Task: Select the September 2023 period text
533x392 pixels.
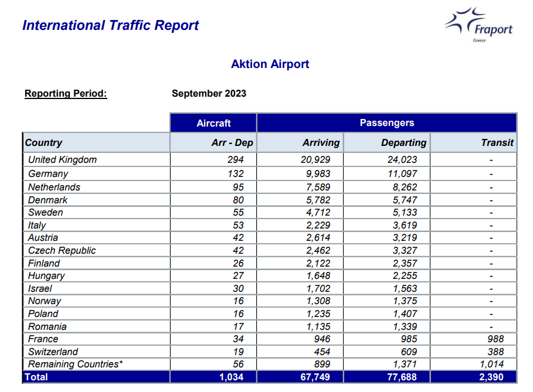Action: coord(209,93)
